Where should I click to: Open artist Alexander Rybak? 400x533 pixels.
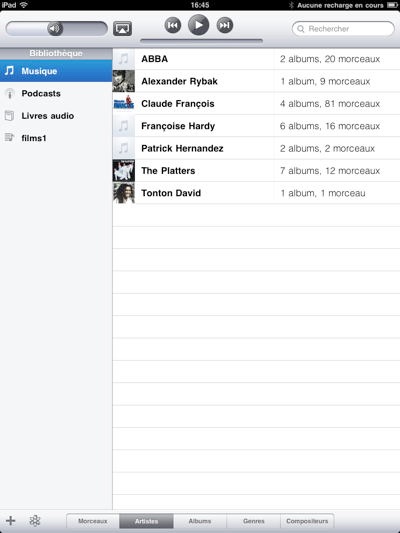pyautogui.click(x=256, y=81)
